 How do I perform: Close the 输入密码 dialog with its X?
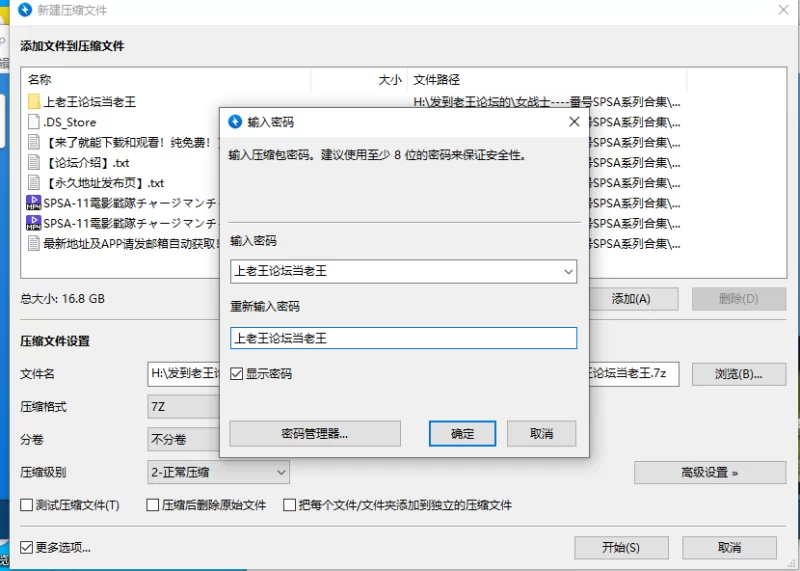click(x=574, y=121)
